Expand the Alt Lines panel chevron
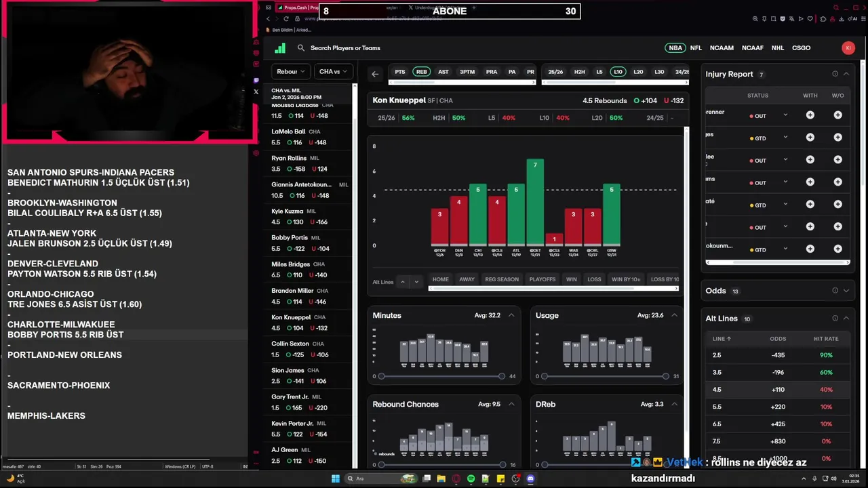 (846, 319)
